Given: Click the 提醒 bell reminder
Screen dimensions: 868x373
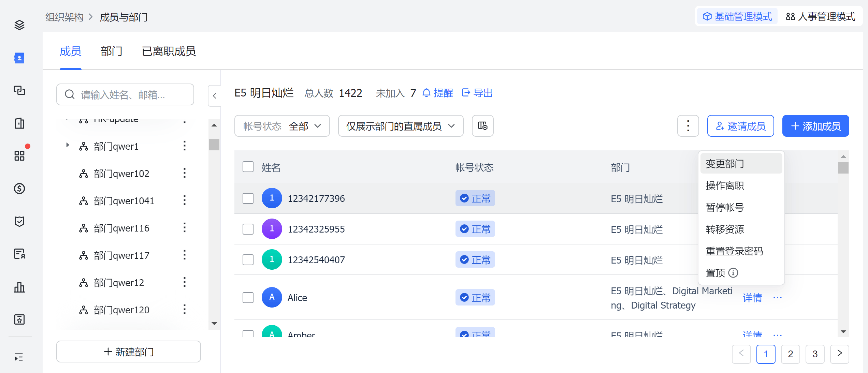Looking at the screenshot, I should (438, 93).
